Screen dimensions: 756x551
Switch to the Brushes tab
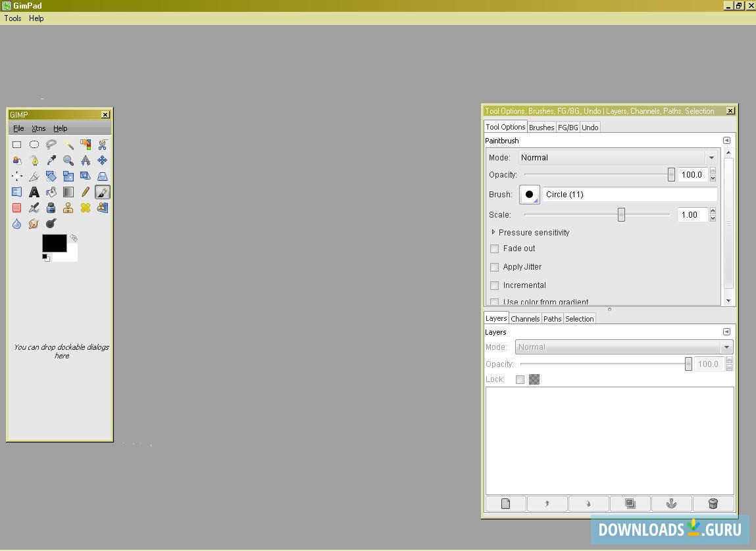point(542,127)
